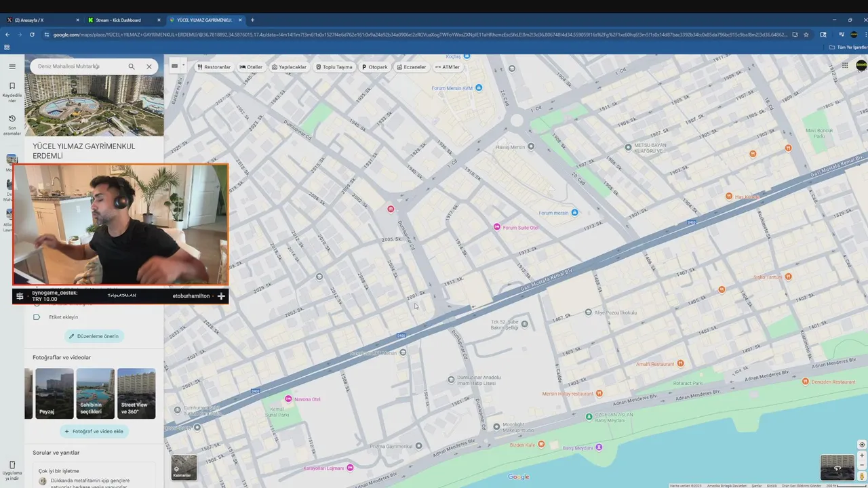Click YÜCEL YILMAZ GAYRİMENKUL ERDEMLİ title
Viewport: 868px width, 488px height.
(84, 150)
